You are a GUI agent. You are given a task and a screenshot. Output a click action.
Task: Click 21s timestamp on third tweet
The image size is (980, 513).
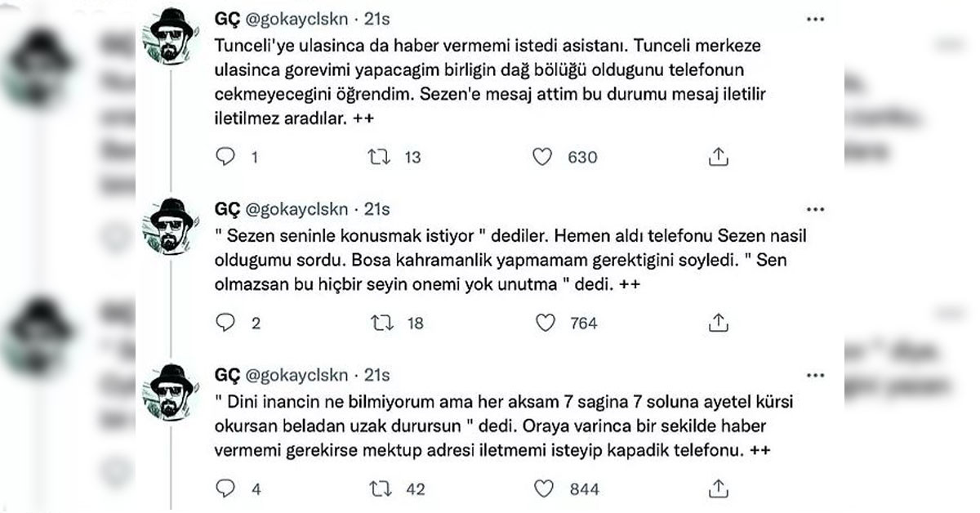[376, 375]
